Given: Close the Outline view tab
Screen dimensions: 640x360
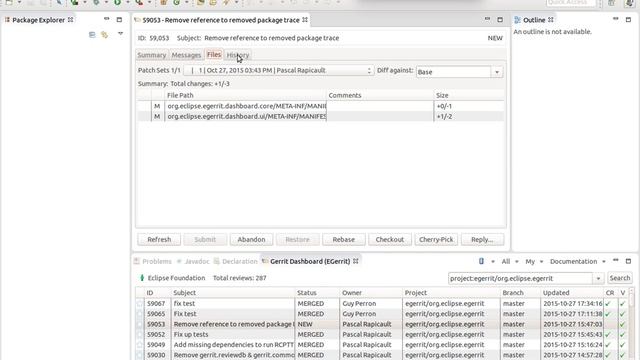Looking at the screenshot, I should tap(551, 20).
